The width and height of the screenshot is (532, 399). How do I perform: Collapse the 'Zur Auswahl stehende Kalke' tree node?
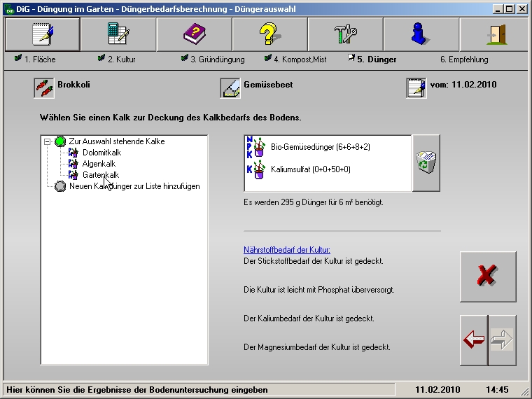(48, 141)
